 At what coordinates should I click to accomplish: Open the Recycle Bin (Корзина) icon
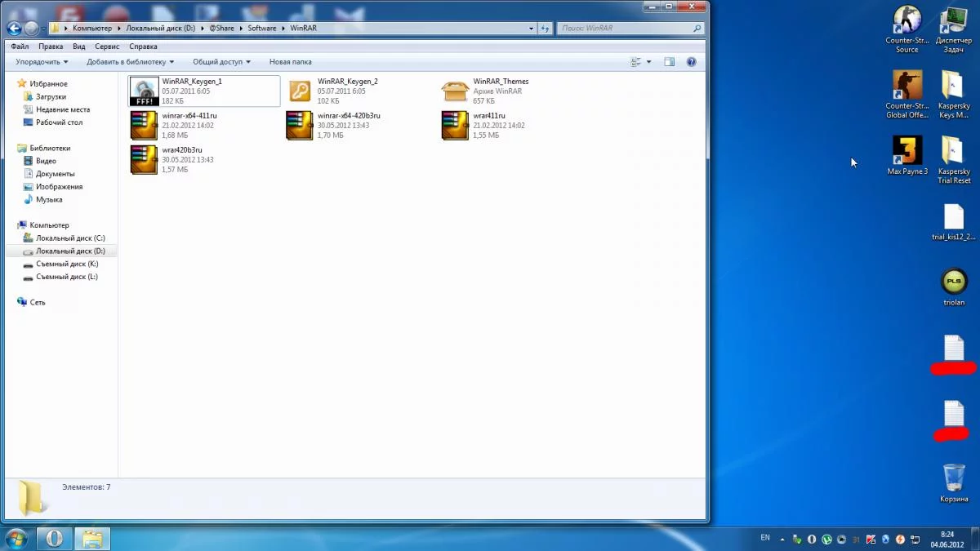(x=953, y=478)
